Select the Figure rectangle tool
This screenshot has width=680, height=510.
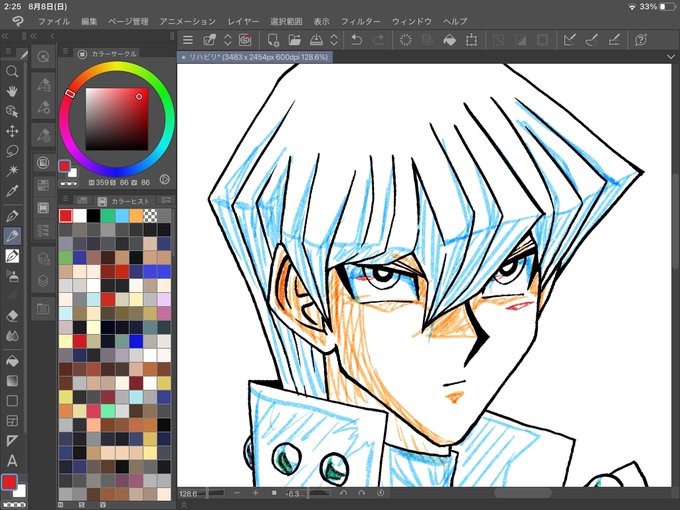(x=12, y=400)
